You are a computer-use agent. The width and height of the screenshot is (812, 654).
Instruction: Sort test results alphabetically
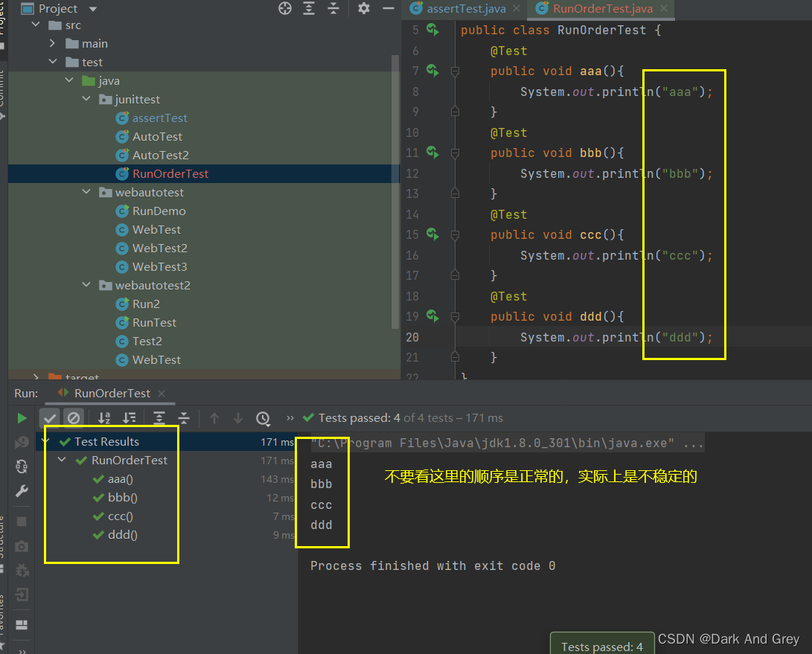tap(105, 418)
